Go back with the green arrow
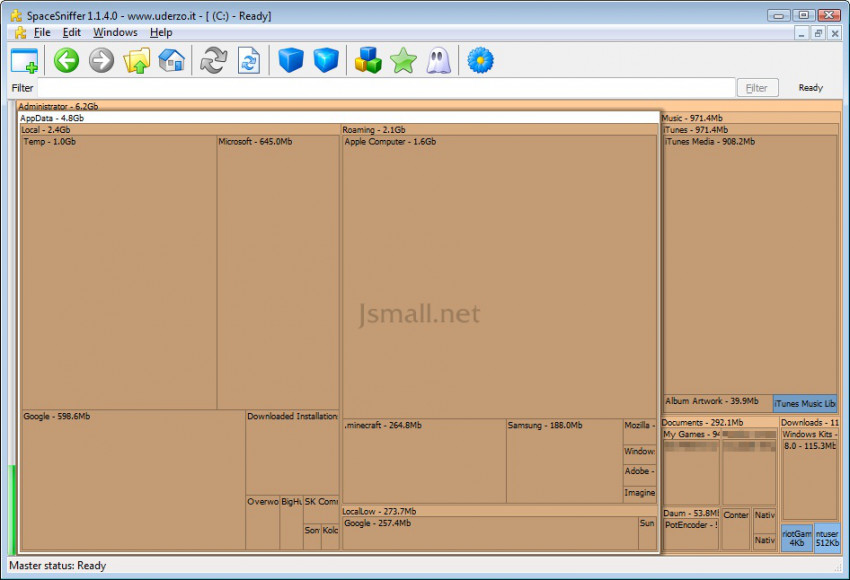This screenshot has height=580, width=850. point(66,61)
